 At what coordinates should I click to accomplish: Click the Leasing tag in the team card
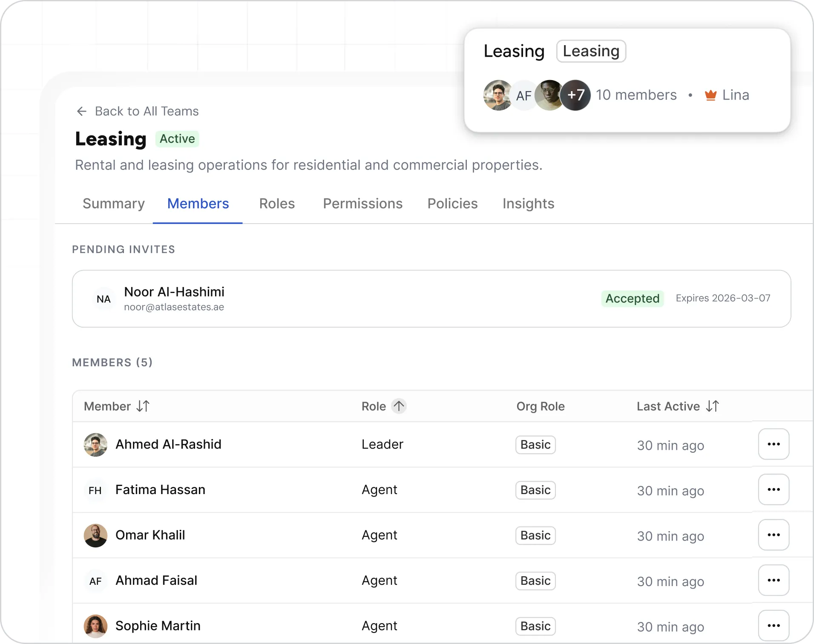click(591, 51)
